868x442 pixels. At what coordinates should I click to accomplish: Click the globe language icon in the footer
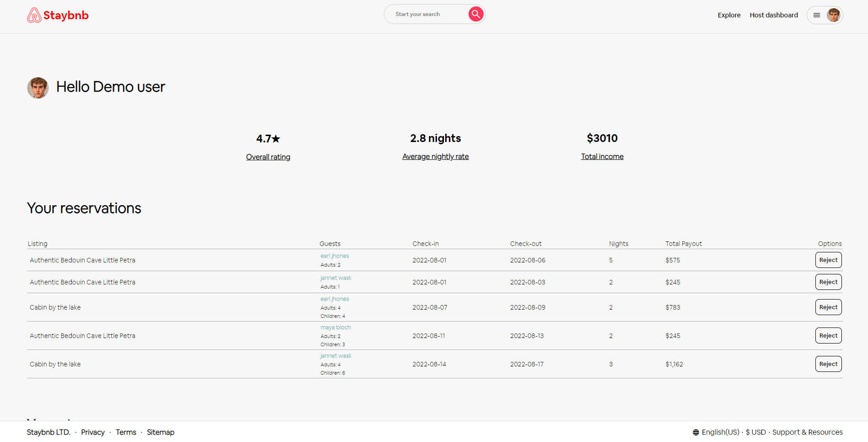(x=695, y=431)
